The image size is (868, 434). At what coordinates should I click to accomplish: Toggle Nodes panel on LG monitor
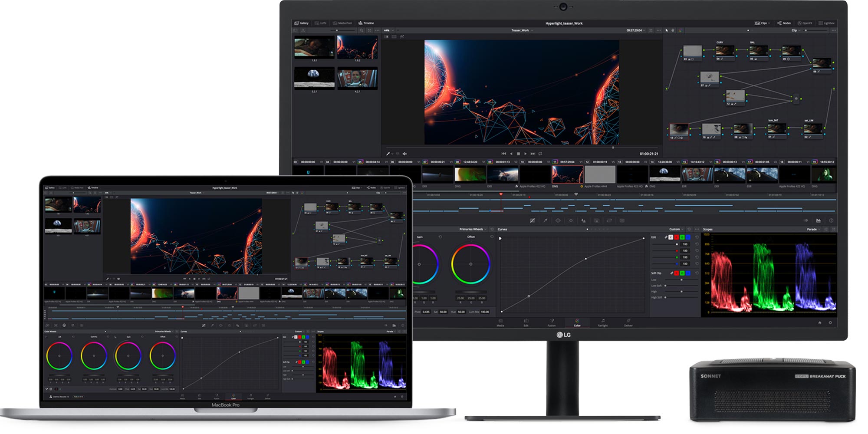pyautogui.click(x=784, y=23)
